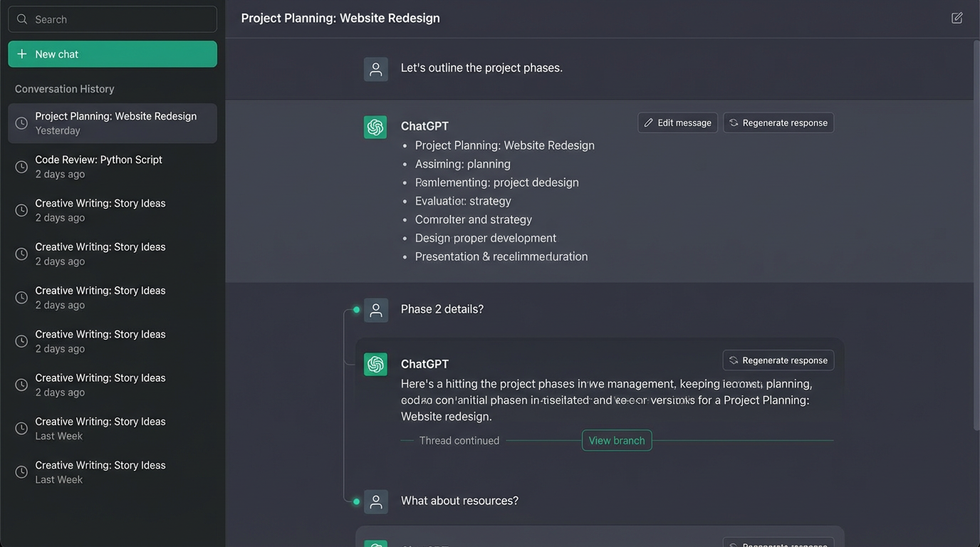The image size is (980, 547).
Task: Click the user avatar next to "What about resources?"
Action: click(375, 501)
